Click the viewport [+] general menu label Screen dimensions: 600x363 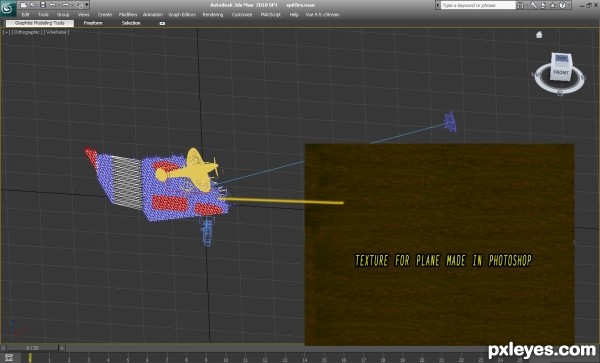point(7,33)
